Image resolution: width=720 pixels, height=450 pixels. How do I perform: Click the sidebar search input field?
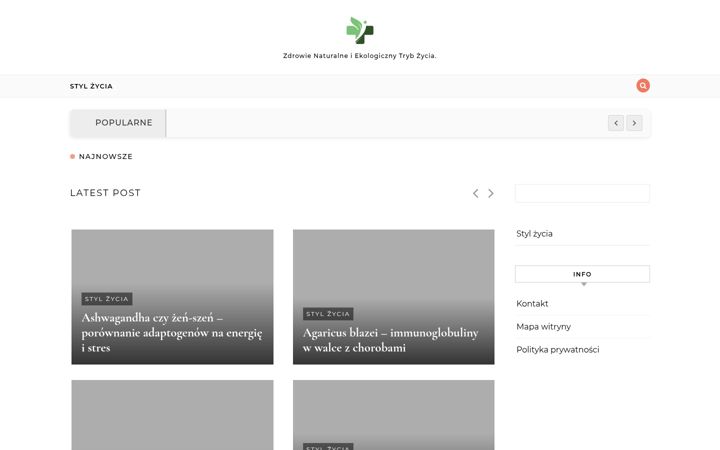click(x=582, y=193)
